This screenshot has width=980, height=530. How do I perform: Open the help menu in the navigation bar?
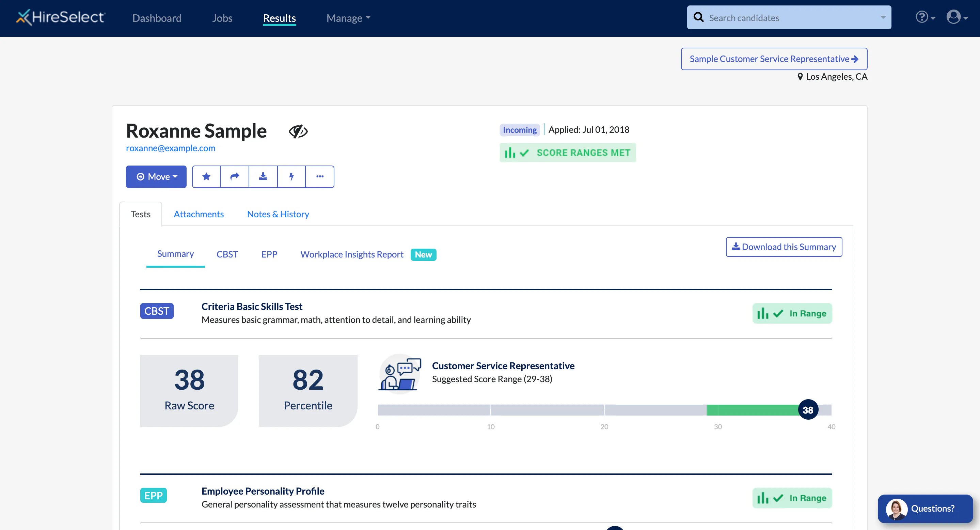tap(922, 17)
